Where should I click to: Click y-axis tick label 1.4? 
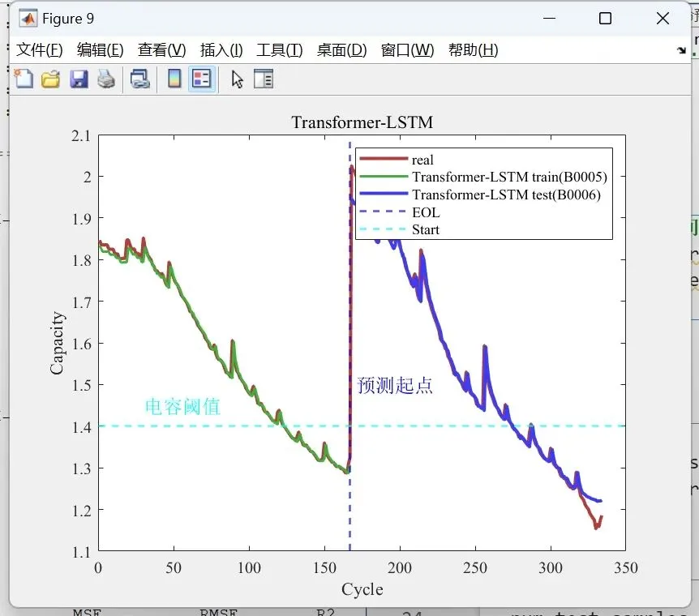pyautogui.click(x=82, y=427)
